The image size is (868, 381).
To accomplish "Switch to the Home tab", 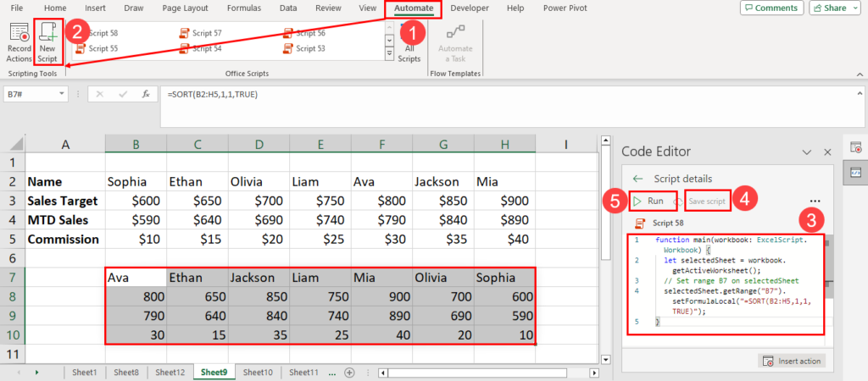I will coord(55,8).
